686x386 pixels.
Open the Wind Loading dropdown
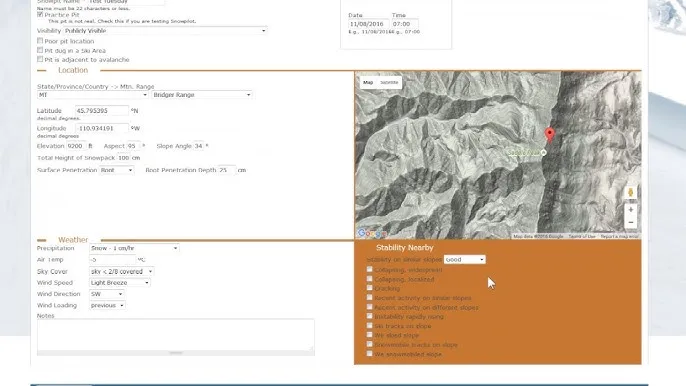(x=107, y=305)
